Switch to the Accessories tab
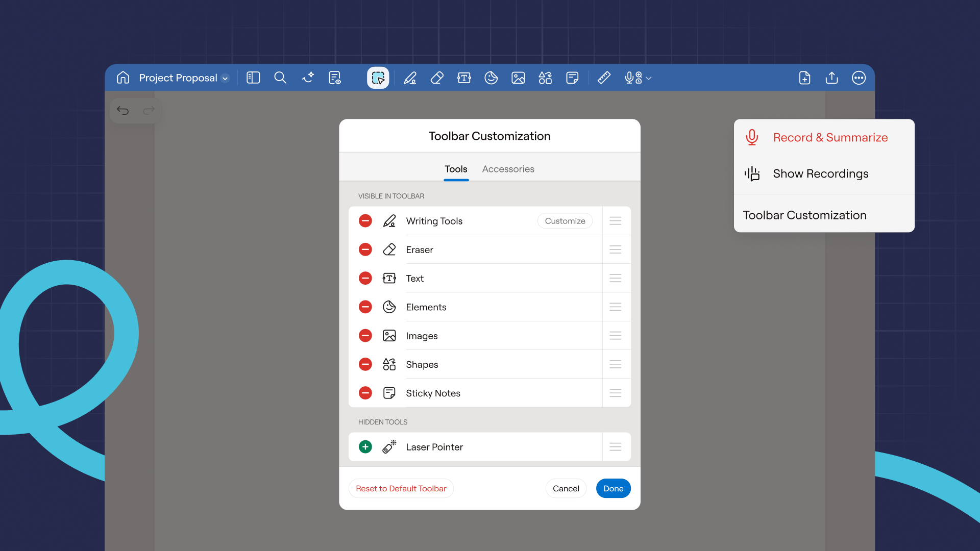Image resolution: width=980 pixels, height=551 pixels. (x=508, y=169)
